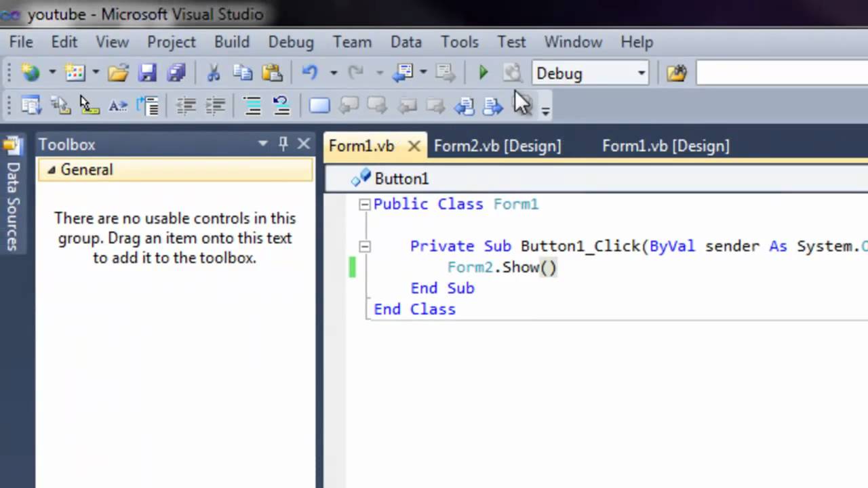Open the Data menu
Screen dimensions: 868x488
[x=406, y=42]
